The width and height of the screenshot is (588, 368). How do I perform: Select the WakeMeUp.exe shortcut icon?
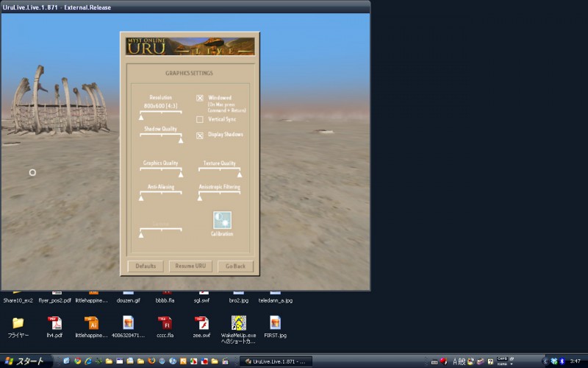pos(238,323)
